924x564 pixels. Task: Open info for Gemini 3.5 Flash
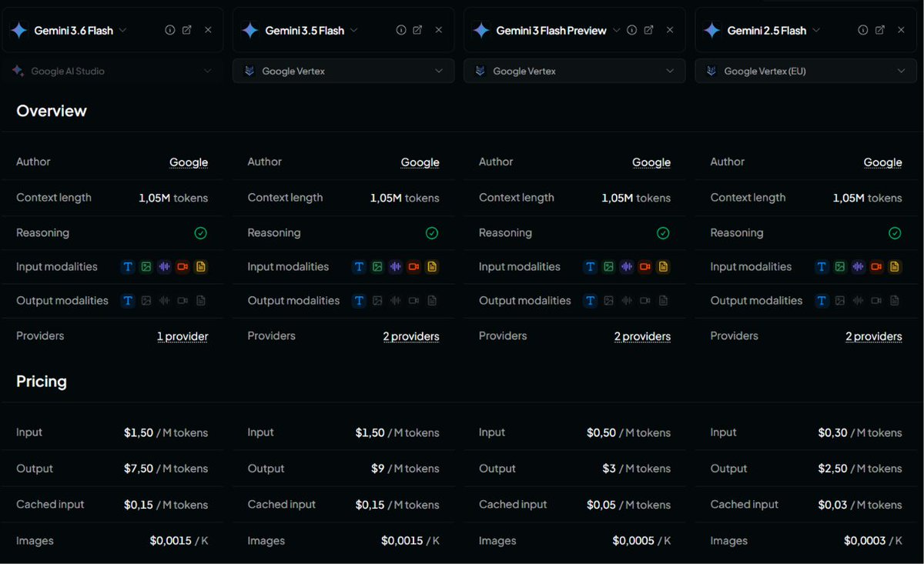click(401, 30)
